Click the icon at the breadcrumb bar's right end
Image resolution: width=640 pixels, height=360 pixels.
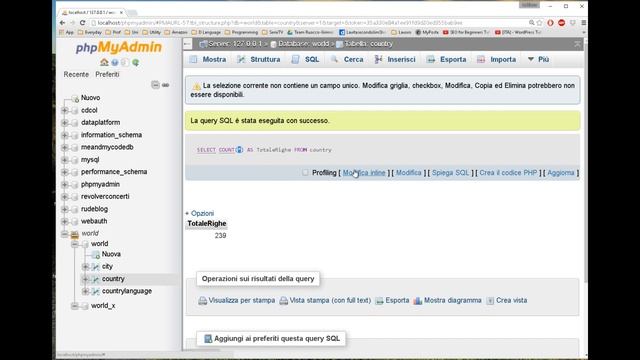(577, 44)
